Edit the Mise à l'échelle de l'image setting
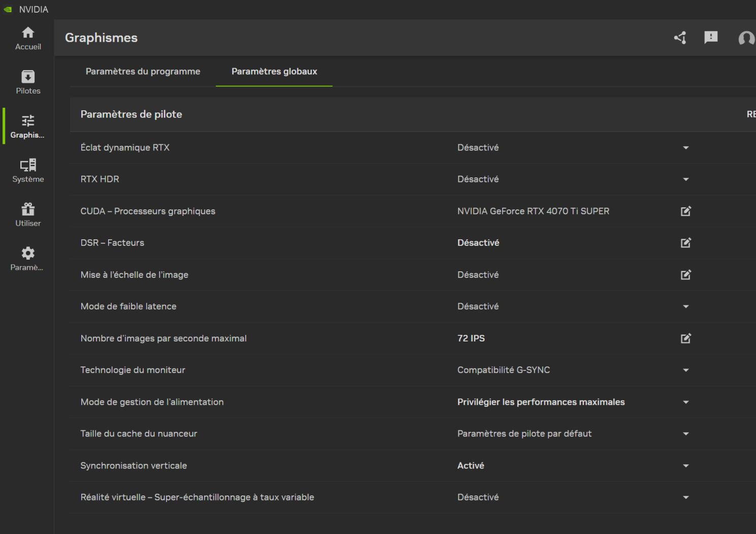Screen dimensions: 756x534 685,274
